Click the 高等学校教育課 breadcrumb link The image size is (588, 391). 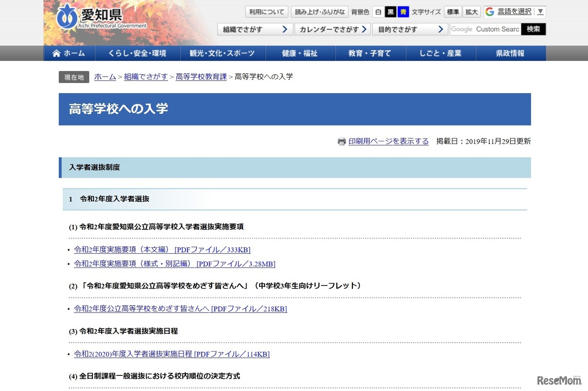pyautogui.click(x=201, y=76)
